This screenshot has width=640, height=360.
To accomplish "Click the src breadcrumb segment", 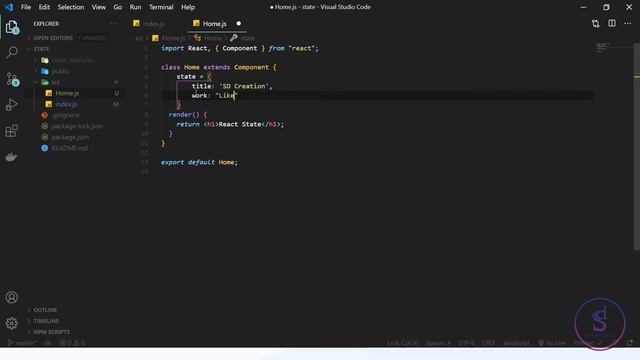I will click(139, 38).
